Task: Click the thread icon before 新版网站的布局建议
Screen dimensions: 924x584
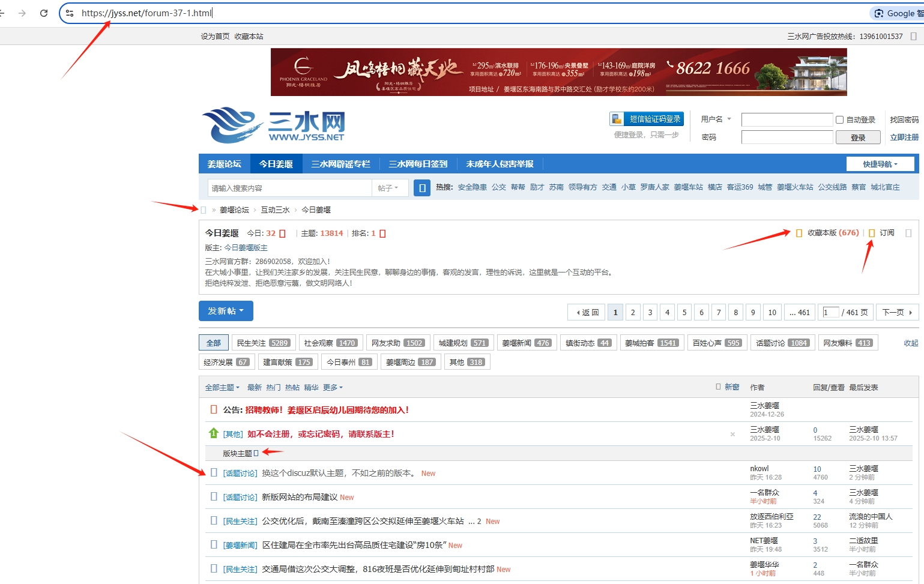Action: [213, 496]
